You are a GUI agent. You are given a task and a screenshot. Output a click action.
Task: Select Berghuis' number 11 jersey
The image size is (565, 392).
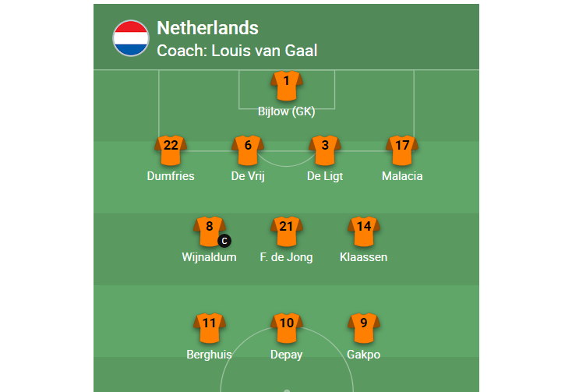click(210, 328)
